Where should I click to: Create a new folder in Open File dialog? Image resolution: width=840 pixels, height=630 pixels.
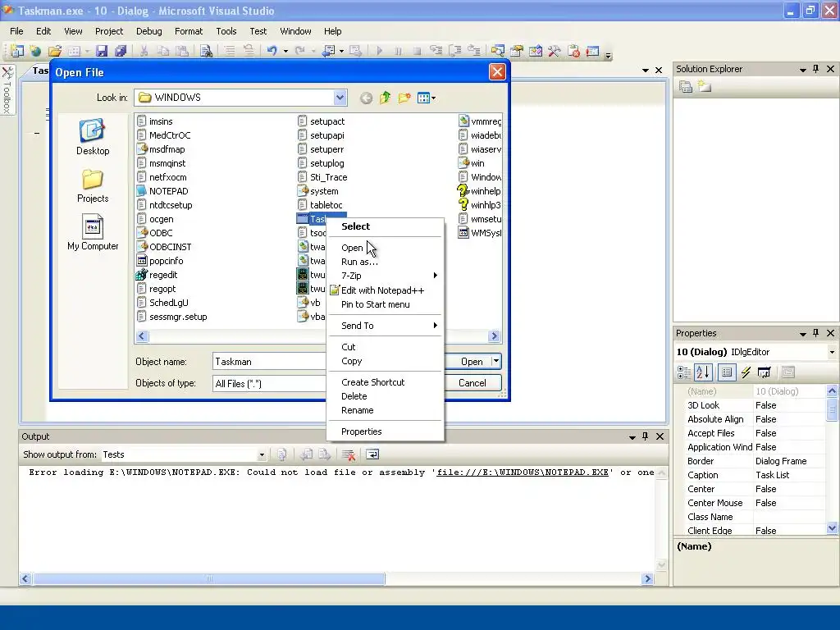click(x=404, y=98)
